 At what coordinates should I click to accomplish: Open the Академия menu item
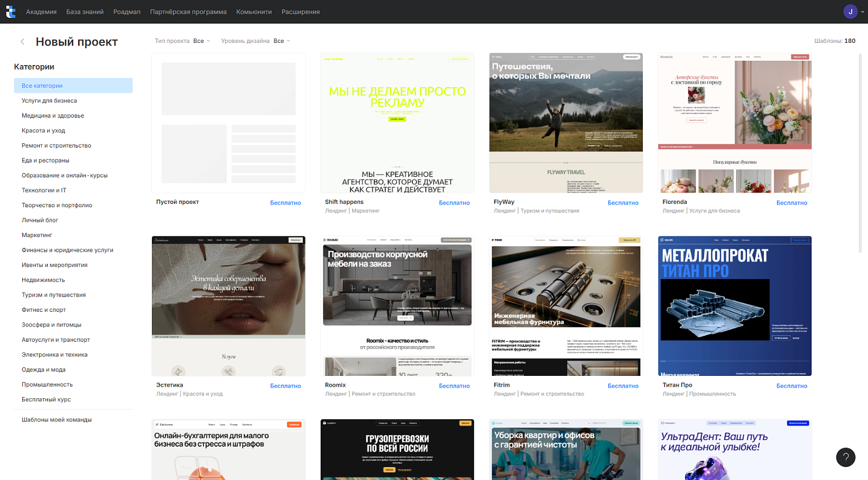click(41, 11)
